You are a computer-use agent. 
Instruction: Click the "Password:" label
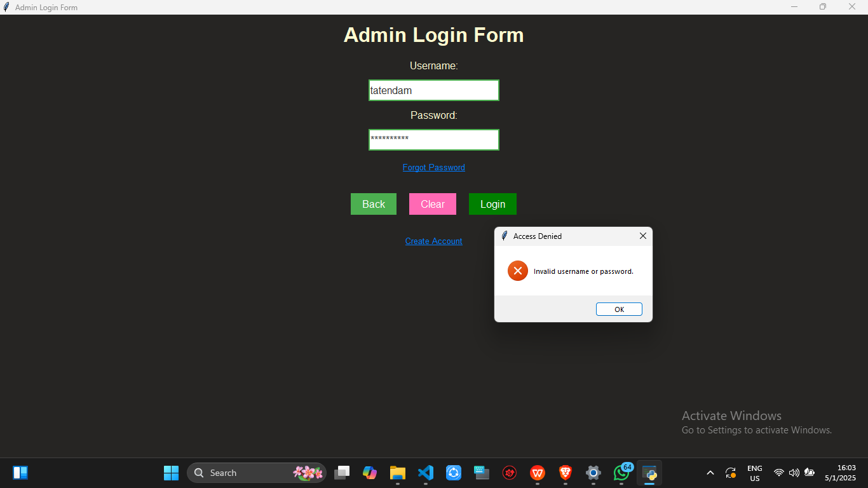[x=434, y=115]
